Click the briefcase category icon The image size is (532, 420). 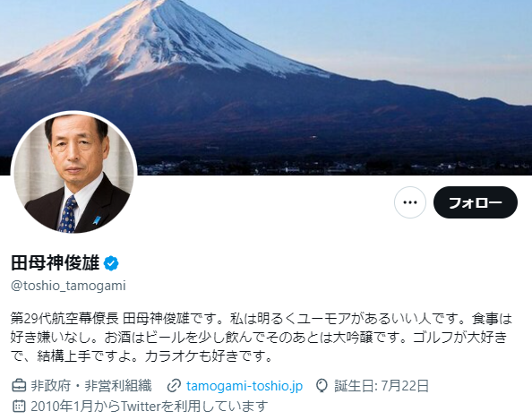click(x=19, y=386)
